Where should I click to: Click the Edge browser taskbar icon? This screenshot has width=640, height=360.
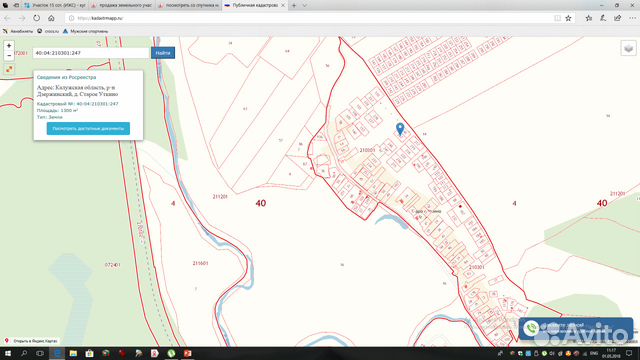[x=57, y=353]
